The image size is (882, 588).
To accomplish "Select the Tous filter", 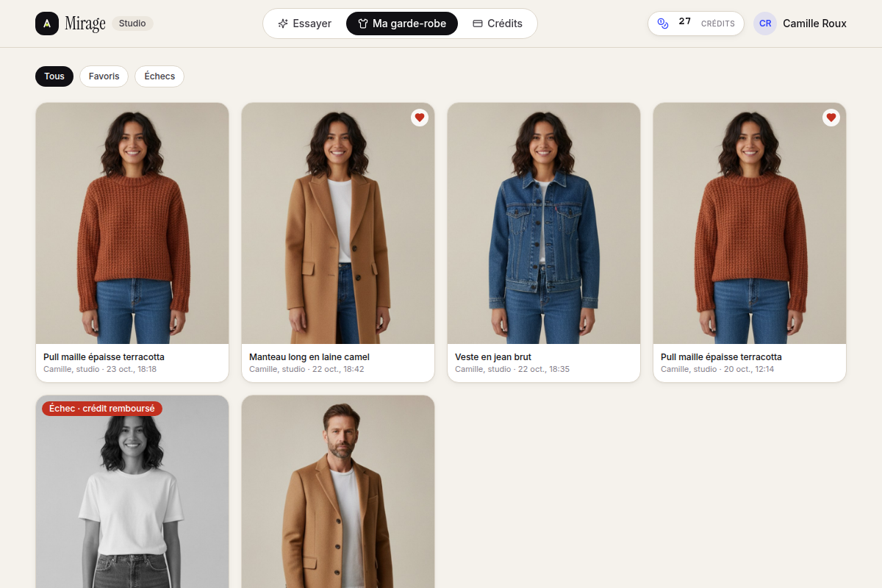I will click(54, 76).
